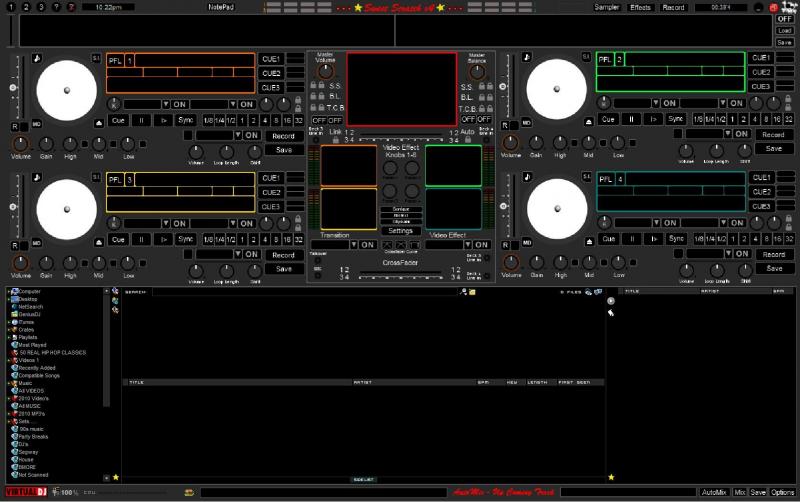
Task: Click the yellow star beside the folder tree
Action: [x=116, y=478]
